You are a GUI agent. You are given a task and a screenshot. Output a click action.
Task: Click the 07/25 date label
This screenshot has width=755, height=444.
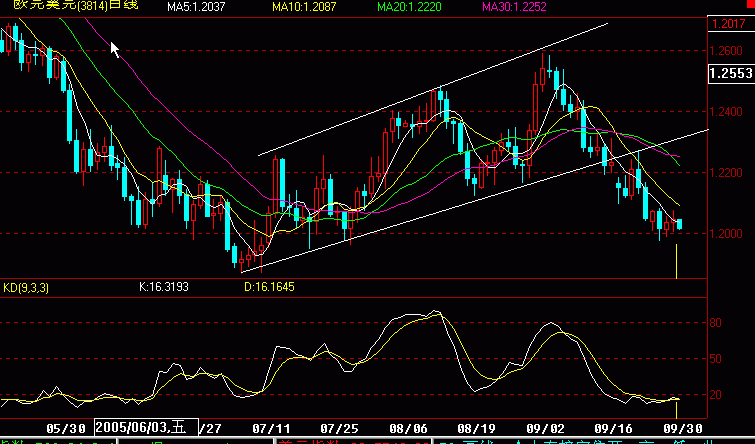(x=340, y=428)
